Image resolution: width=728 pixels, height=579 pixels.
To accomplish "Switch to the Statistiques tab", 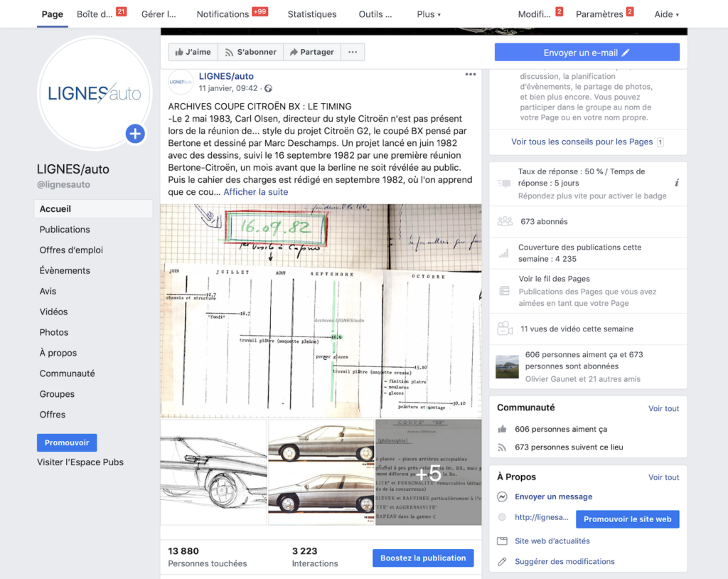I will (x=312, y=14).
